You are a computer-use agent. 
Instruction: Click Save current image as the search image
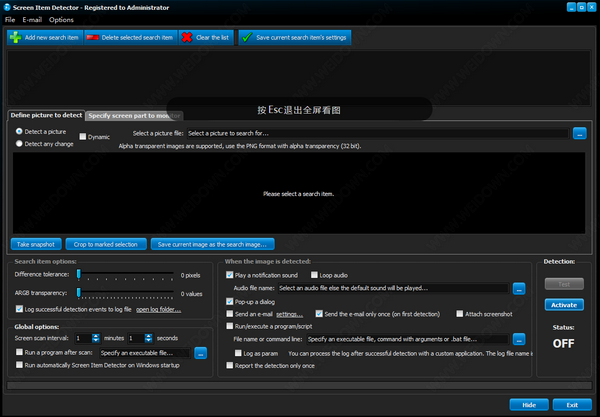click(212, 244)
